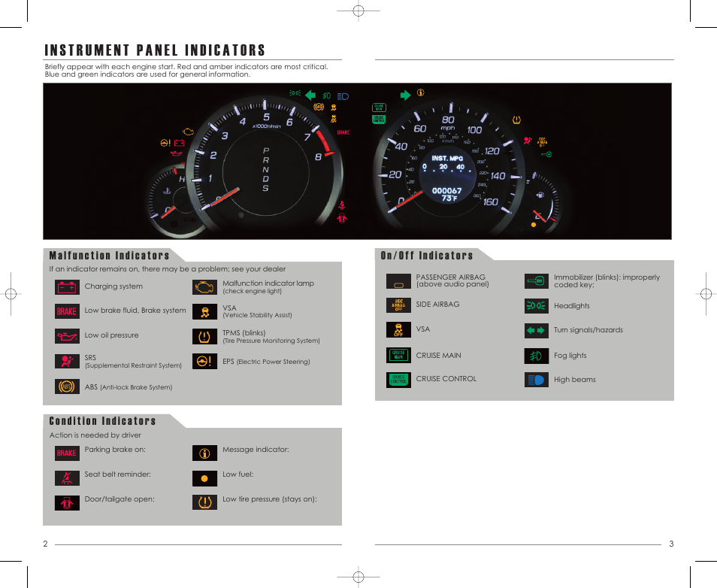The height and width of the screenshot is (588, 717).
Task: Click page number 2
Action: 45,544
